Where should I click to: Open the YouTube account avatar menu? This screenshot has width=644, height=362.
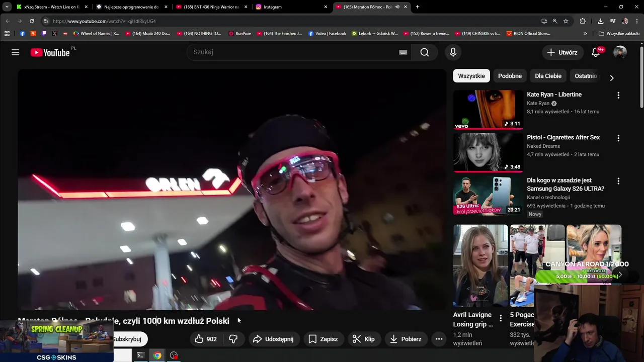click(620, 52)
